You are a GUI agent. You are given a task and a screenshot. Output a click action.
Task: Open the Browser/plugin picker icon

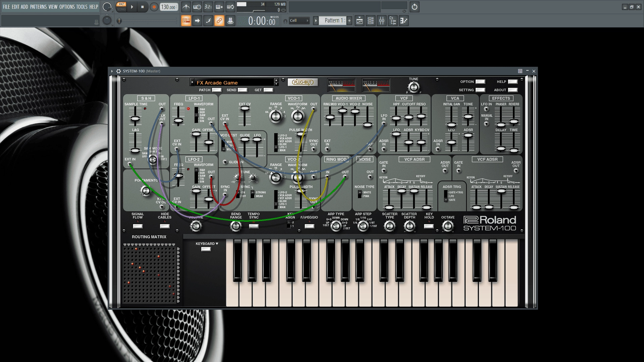(x=393, y=21)
